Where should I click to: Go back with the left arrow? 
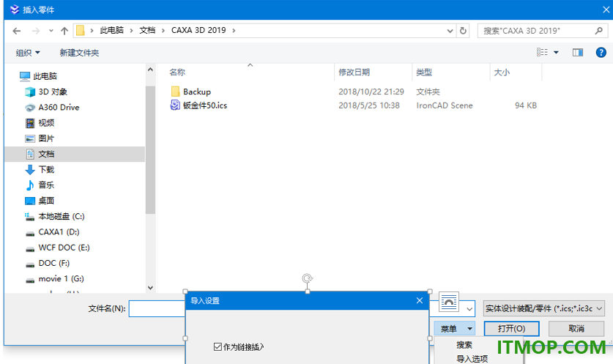click(x=16, y=31)
